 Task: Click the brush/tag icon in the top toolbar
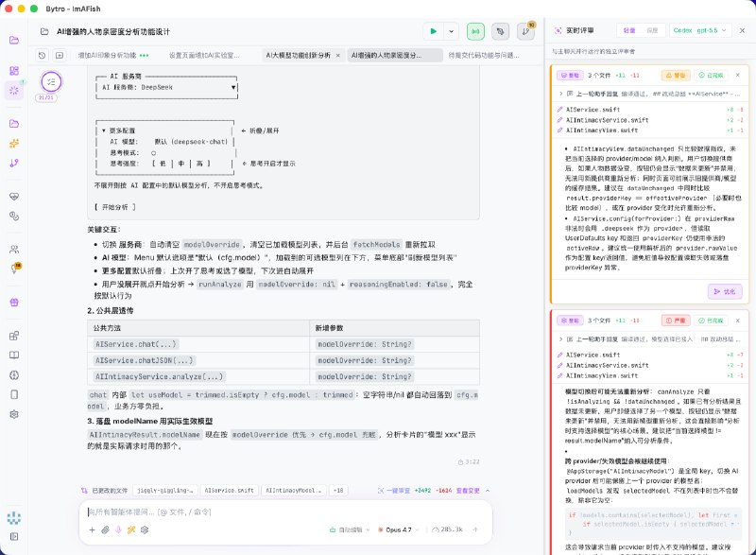500,31
